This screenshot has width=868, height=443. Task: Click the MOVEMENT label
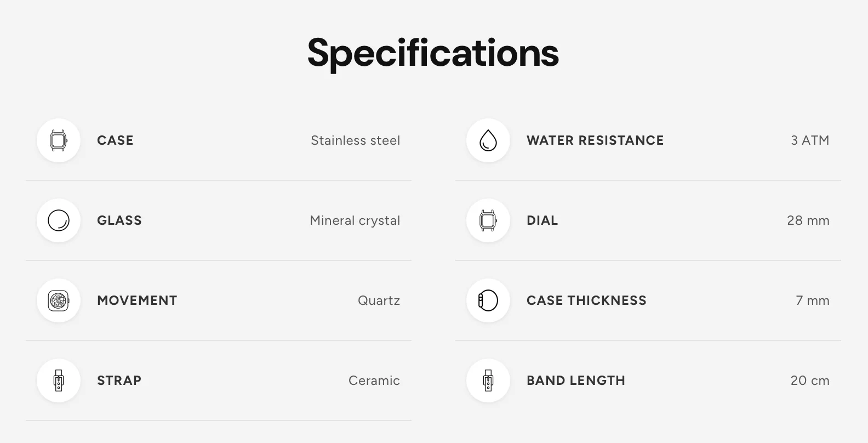point(137,300)
